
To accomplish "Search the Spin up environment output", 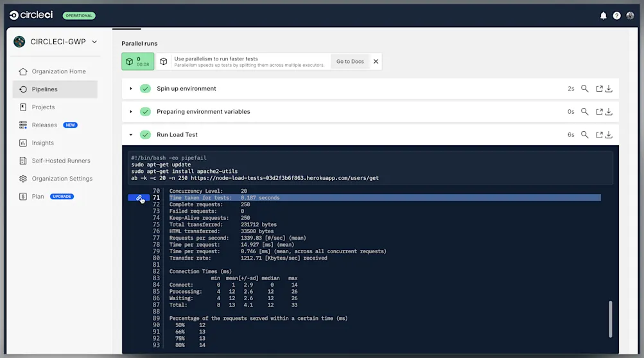I will (x=584, y=88).
